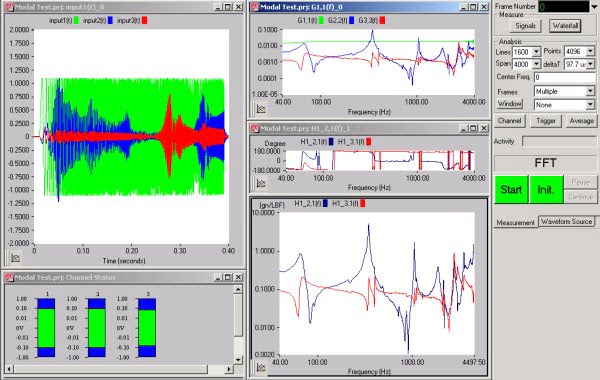Click the G3,3(f) red legend swatch
Screen dimensions: 600x380
pyautogui.click(x=382, y=20)
